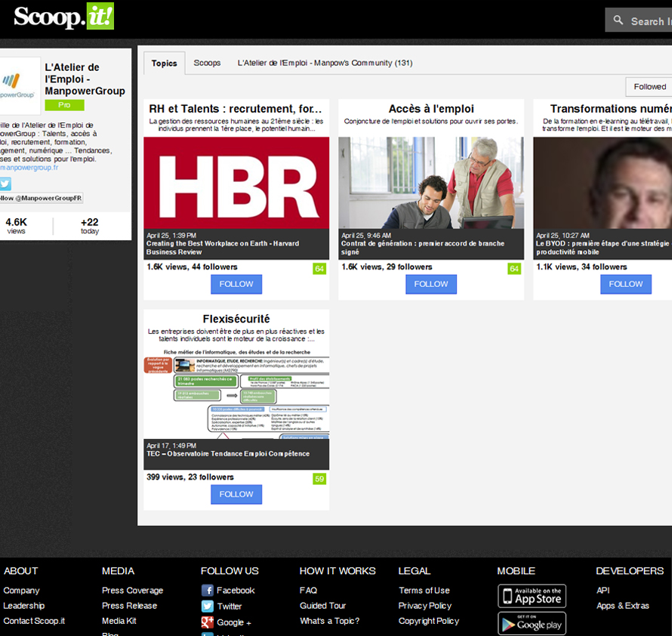
Task: Switch to the Scoops tab
Action: click(x=207, y=63)
